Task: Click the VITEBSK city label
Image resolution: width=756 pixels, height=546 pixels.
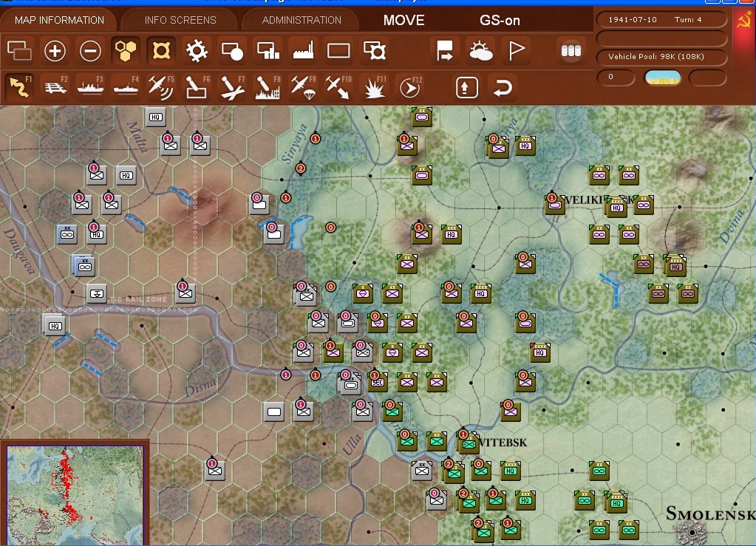Action: (503, 443)
